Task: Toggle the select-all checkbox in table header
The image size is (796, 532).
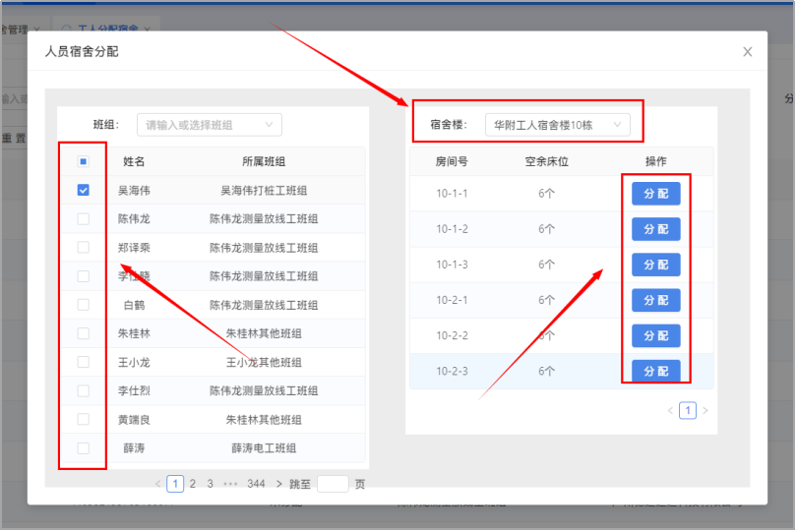Action: [x=84, y=161]
